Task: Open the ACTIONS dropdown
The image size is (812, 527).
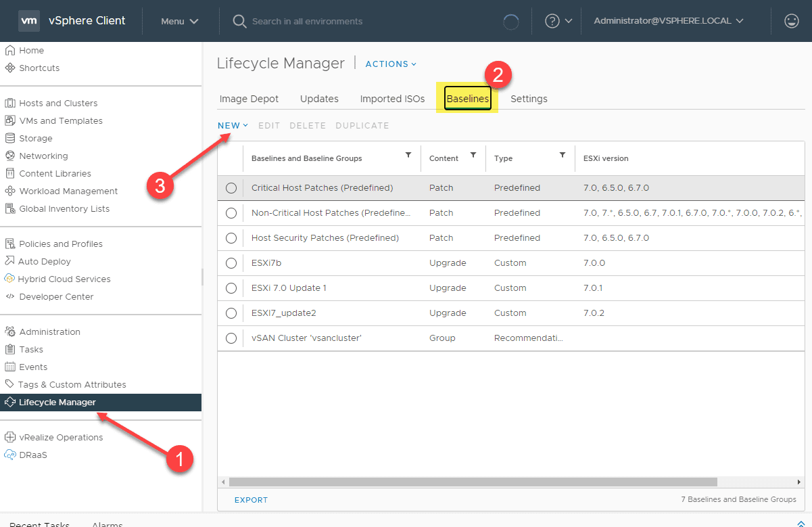Action: click(x=391, y=64)
